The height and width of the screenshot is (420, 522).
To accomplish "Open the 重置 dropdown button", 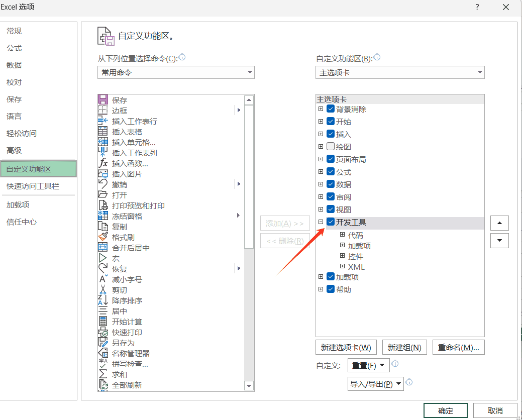I will point(369,365).
